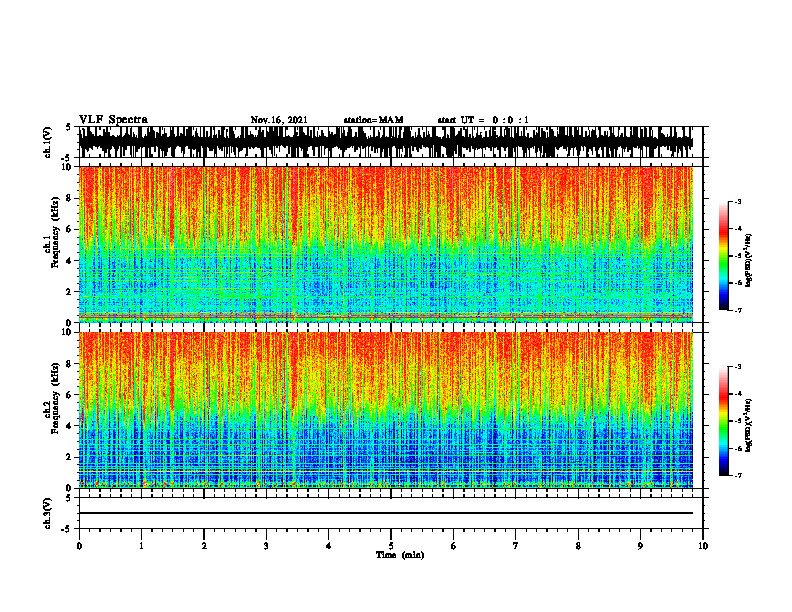Click the ch.2 frequency axis "8" tick label
The height and width of the screenshot is (612, 792).
pyautogui.click(x=69, y=364)
